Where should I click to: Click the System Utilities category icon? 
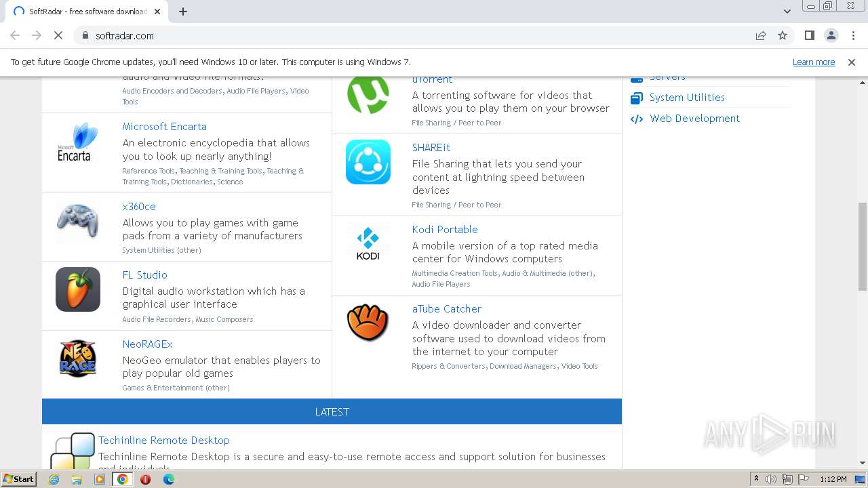click(x=636, y=98)
